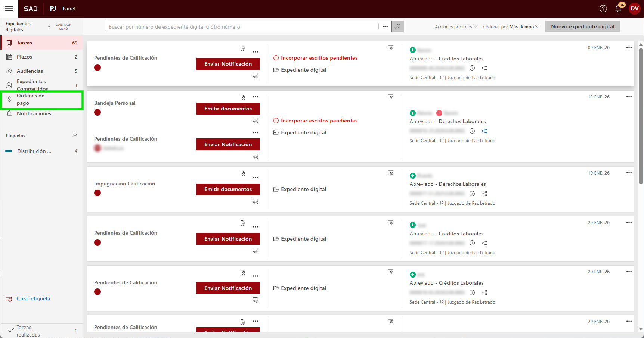Viewport: 644px width, 338px height.
Task: Search labels using Etiquetas magnifier icon
Action: click(x=74, y=135)
